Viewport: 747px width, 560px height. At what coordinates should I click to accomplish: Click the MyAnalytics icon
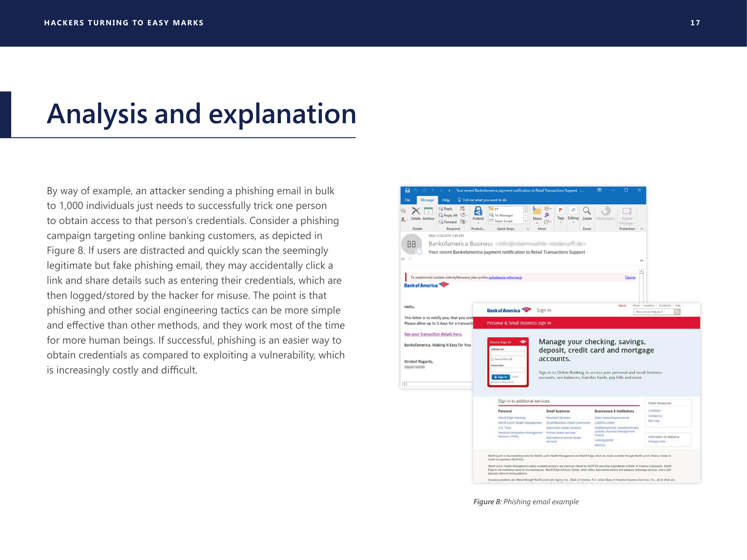tap(606, 211)
